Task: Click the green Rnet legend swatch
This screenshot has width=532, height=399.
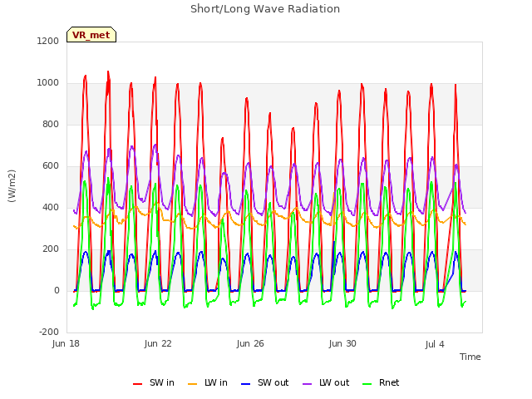Action: coord(367,384)
